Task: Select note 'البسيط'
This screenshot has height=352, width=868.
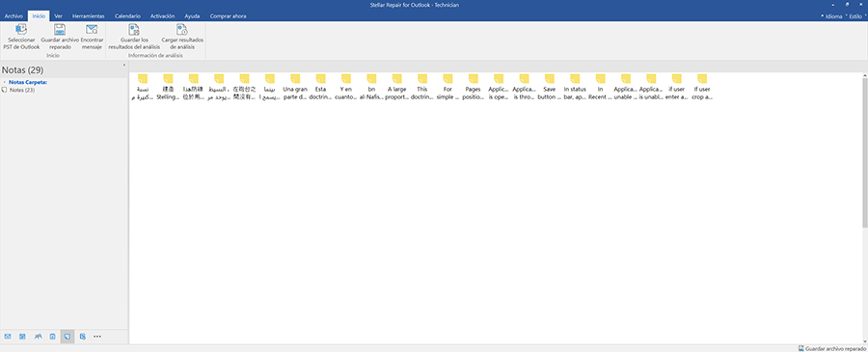Action: point(219,87)
